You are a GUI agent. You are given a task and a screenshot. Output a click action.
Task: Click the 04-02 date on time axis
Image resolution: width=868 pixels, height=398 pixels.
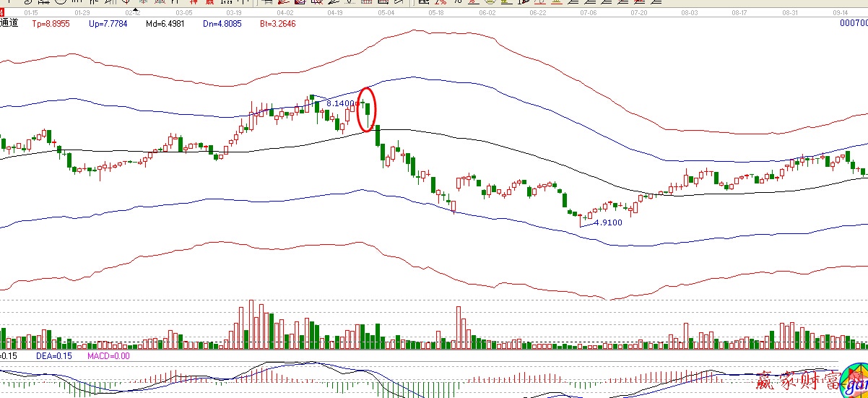pyautogui.click(x=285, y=13)
